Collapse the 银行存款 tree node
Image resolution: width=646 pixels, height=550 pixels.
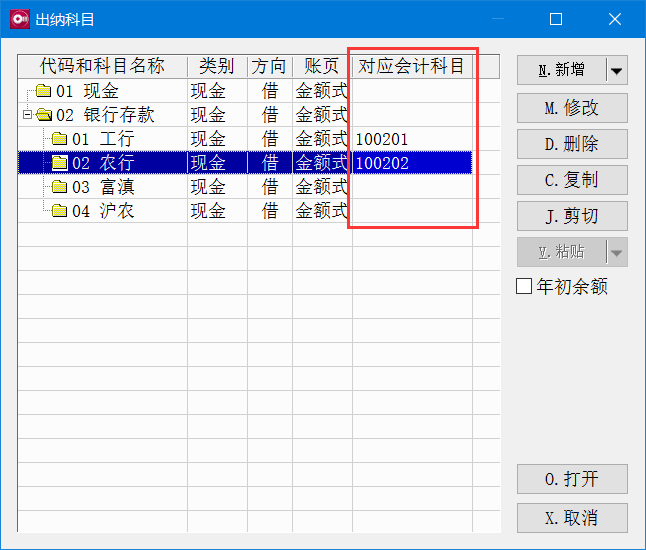point(27,115)
